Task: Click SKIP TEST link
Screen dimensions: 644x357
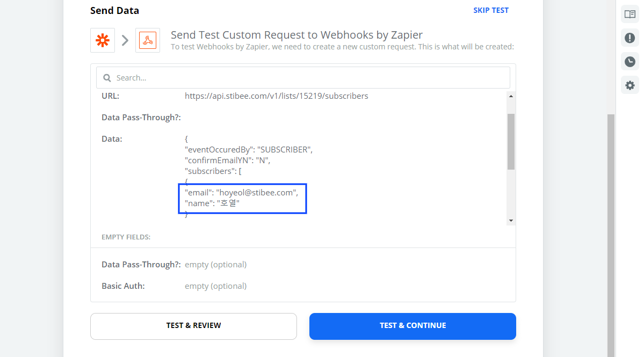Action: click(x=491, y=10)
